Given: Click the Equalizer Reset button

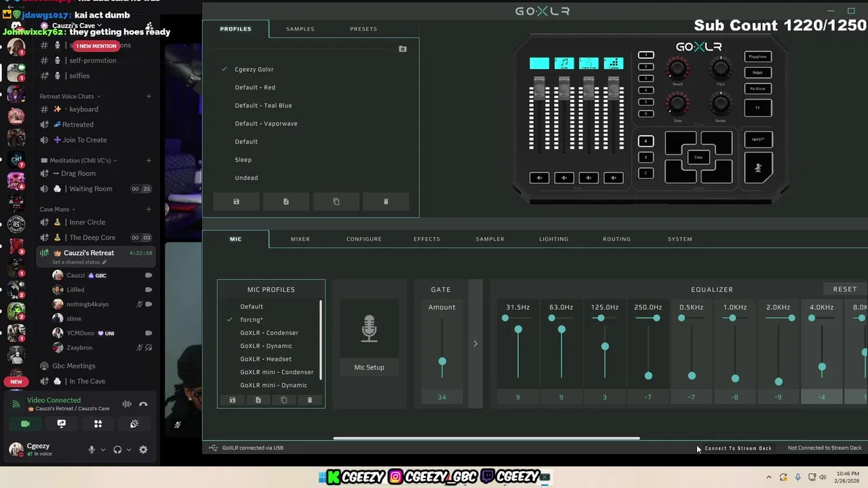Looking at the screenshot, I should 845,289.
